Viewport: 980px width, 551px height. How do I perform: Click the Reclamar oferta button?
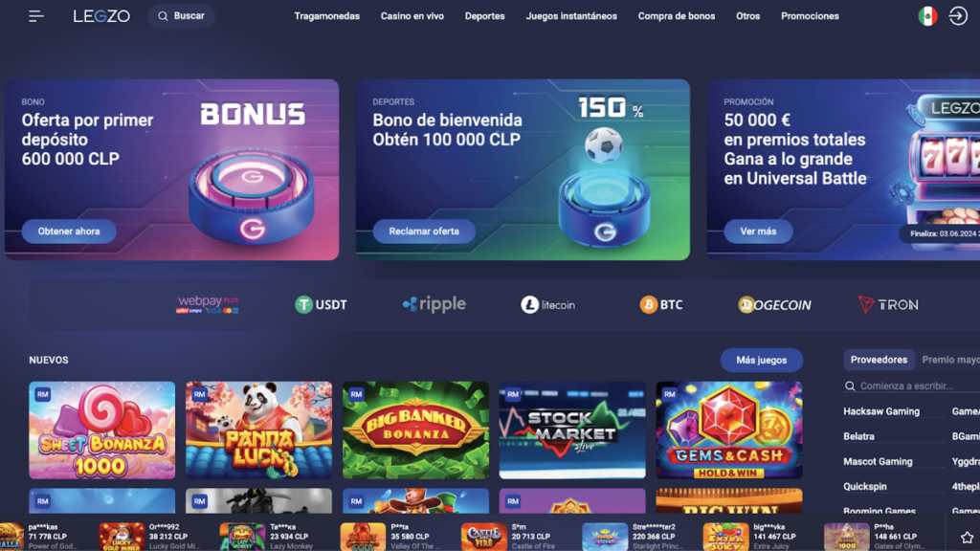click(x=424, y=231)
